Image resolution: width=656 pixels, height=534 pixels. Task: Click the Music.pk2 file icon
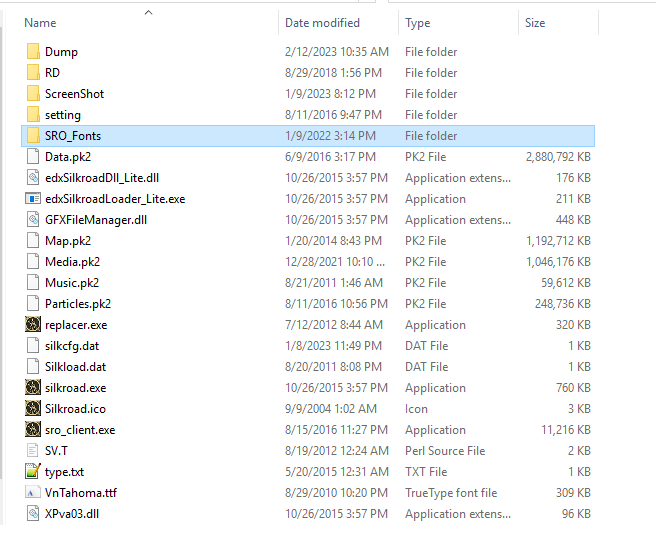[x=33, y=282]
